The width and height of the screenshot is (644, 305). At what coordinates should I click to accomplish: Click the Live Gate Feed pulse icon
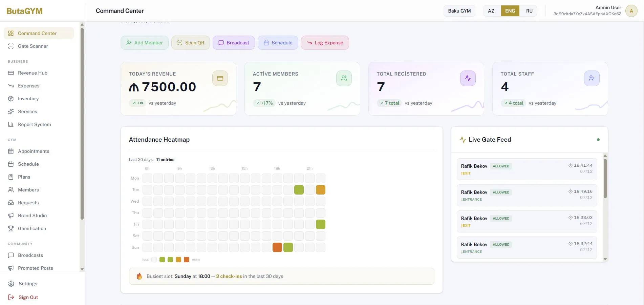tap(463, 140)
